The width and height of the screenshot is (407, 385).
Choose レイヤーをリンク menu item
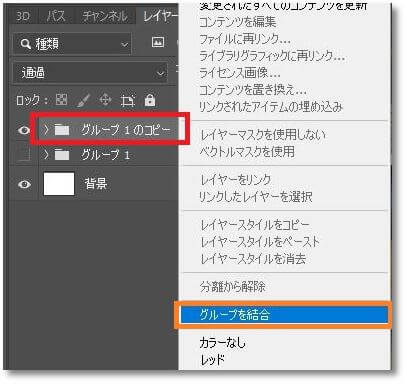point(236,180)
